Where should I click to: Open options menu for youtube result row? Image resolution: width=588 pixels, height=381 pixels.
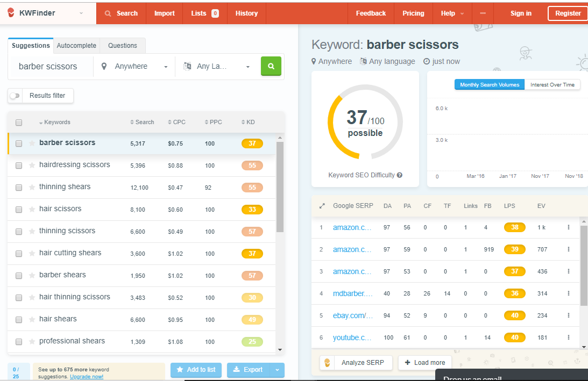568,337
